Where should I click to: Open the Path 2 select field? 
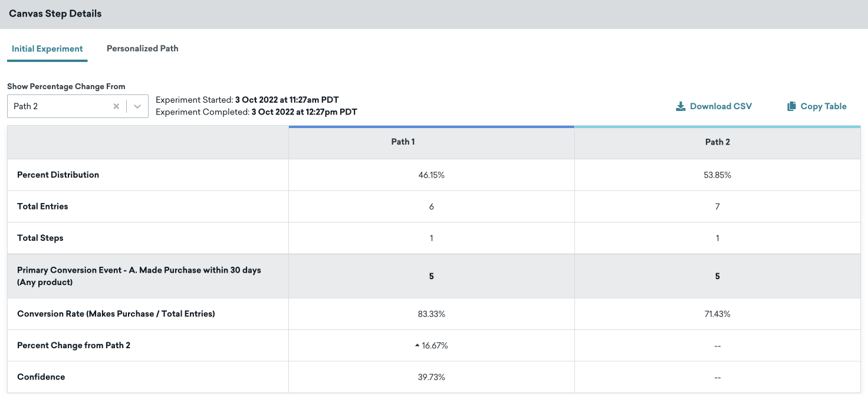point(59,106)
